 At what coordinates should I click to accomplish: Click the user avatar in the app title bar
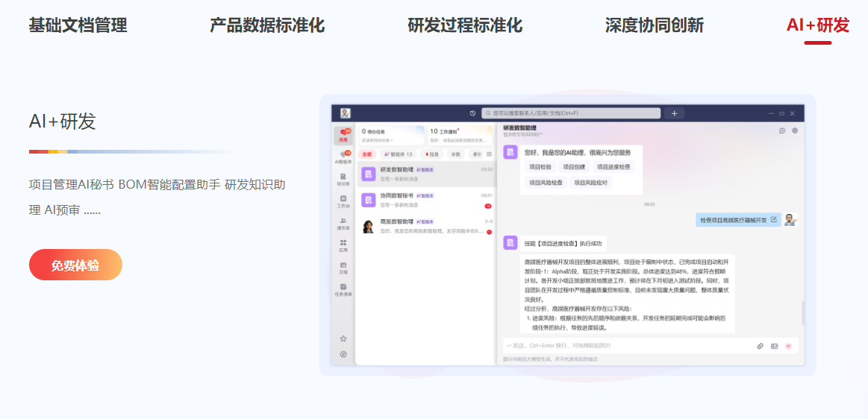[x=346, y=113]
